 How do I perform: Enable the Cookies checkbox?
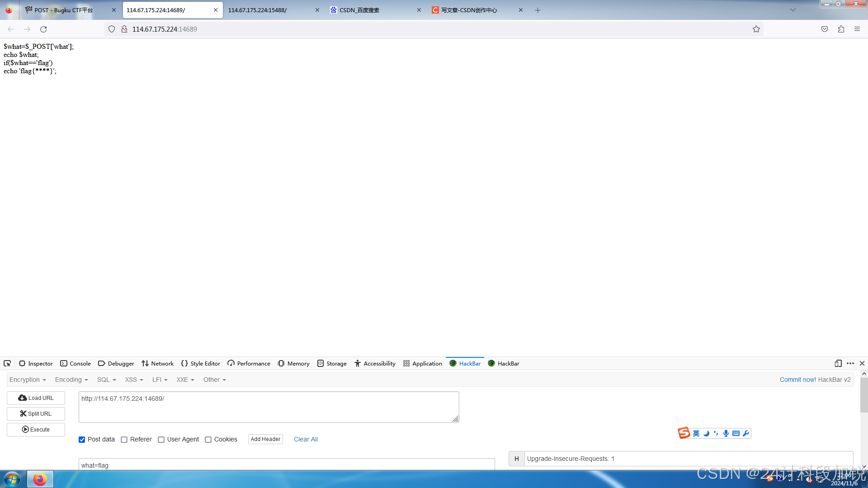pyautogui.click(x=208, y=440)
